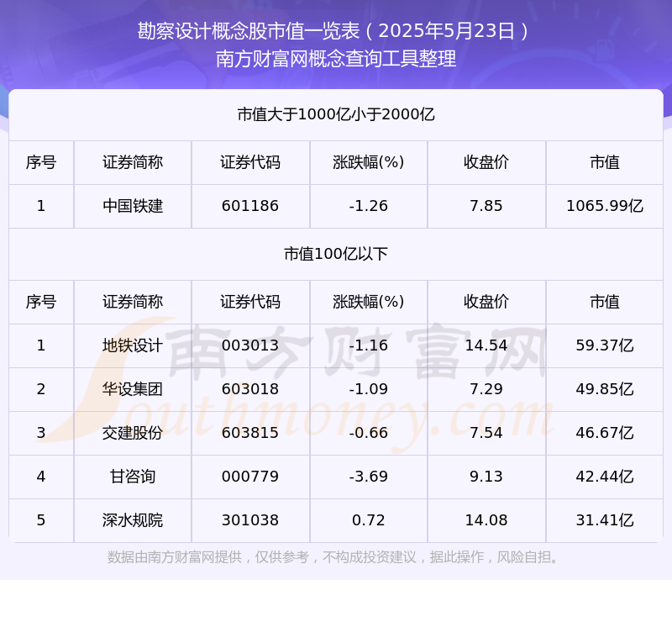Click 证券代码 header in the second table
This screenshot has width=672, height=622.
click(x=250, y=302)
